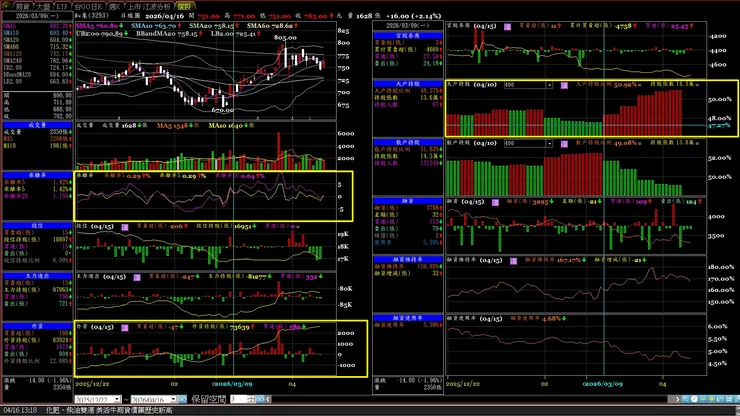This screenshot has width=740, height=416.
Task: Click the purple settings icon in 主力進出 chart header
Action: click(137, 277)
